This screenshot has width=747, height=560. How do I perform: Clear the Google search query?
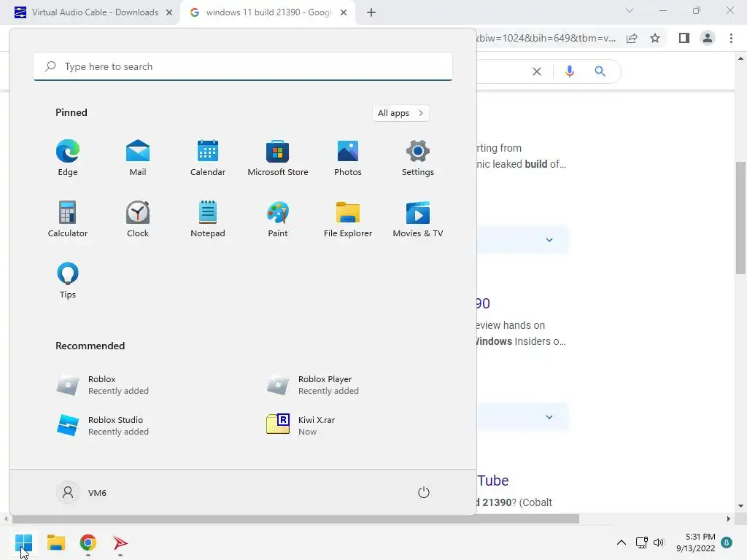click(x=537, y=71)
